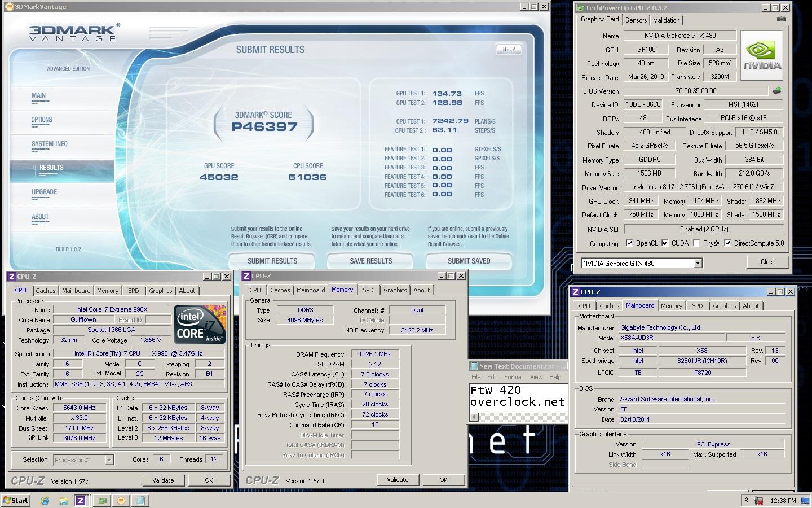
Task: Click the SAVE RESULTS button
Action: [370, 261]
